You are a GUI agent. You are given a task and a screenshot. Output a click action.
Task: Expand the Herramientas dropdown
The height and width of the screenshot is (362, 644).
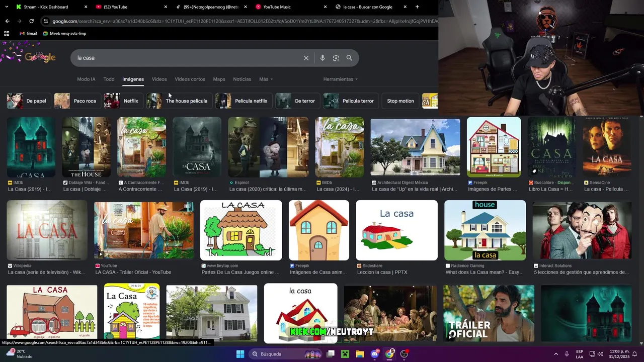click(341, 79)
